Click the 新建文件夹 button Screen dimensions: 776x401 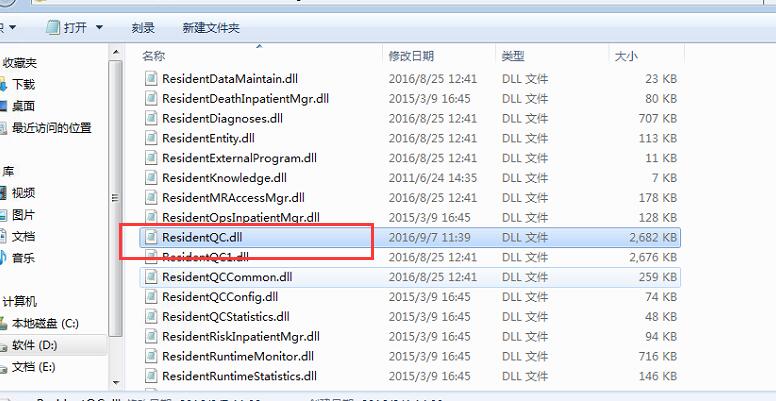[211, 28]
